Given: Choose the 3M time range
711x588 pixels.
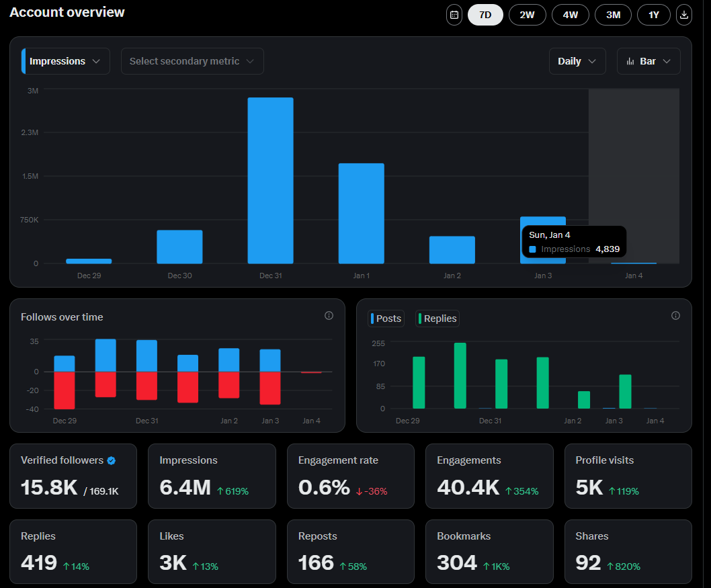Looking at the screenshot, I should [613, 15].
